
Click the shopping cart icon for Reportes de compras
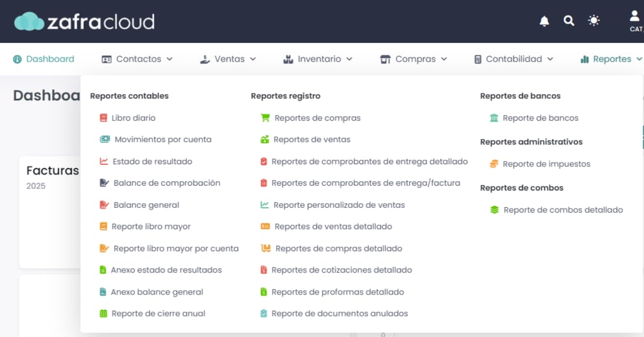pyautogui.click(x=266, y=118)
